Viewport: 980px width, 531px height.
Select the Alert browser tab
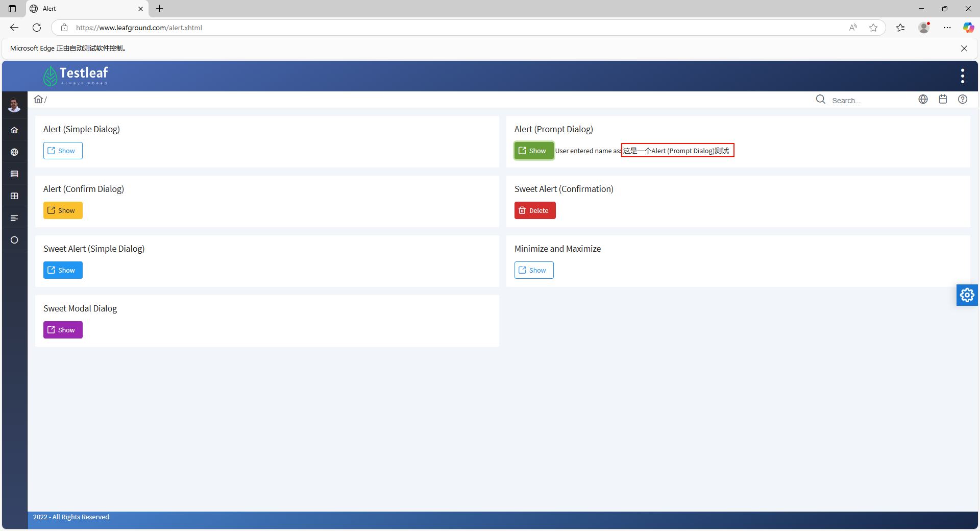point(87,9)
